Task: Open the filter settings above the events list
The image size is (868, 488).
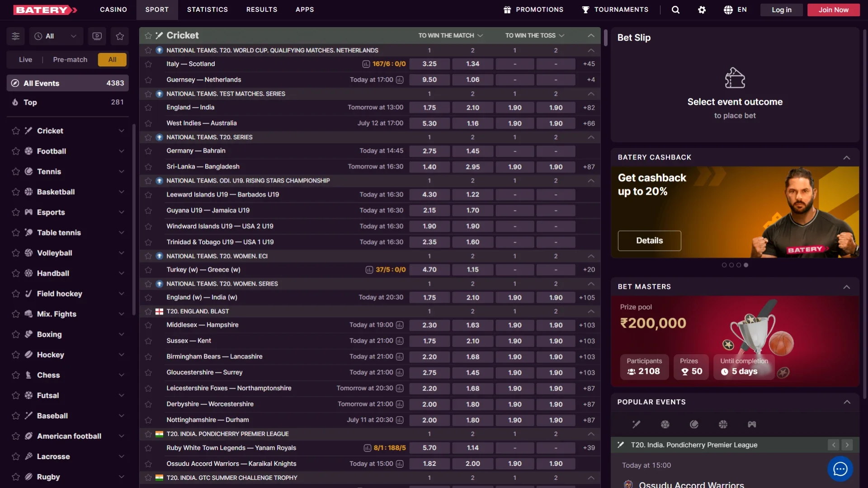Action: pyautogui.click(x=15, y=36)
